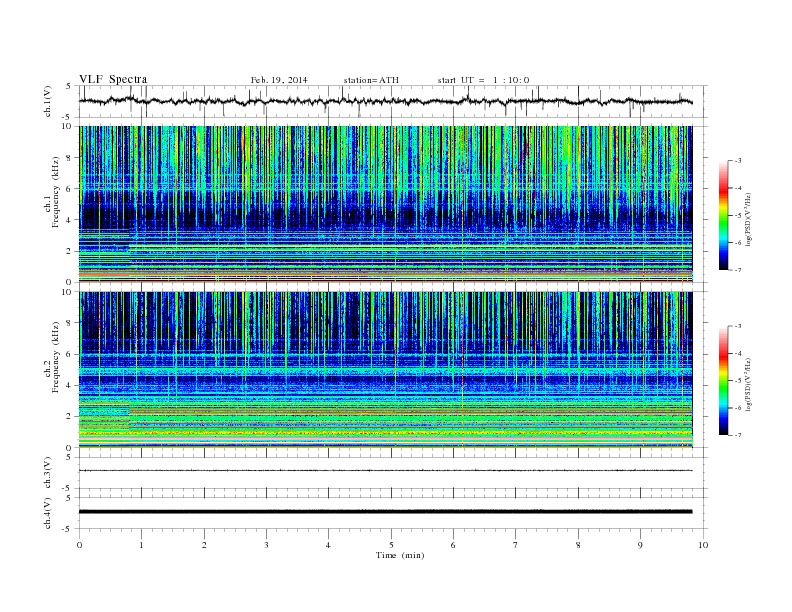Click the "VLF Spectra" title text
The width and height of the screenshot is (792, 612).
point(113,79)
